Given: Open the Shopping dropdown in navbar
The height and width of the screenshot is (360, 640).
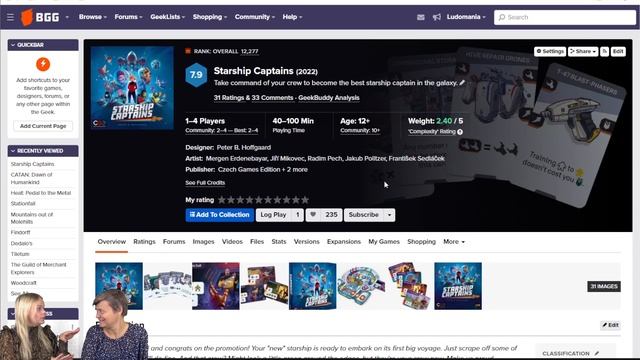Looking at the screenshot, I should (210, 17).
